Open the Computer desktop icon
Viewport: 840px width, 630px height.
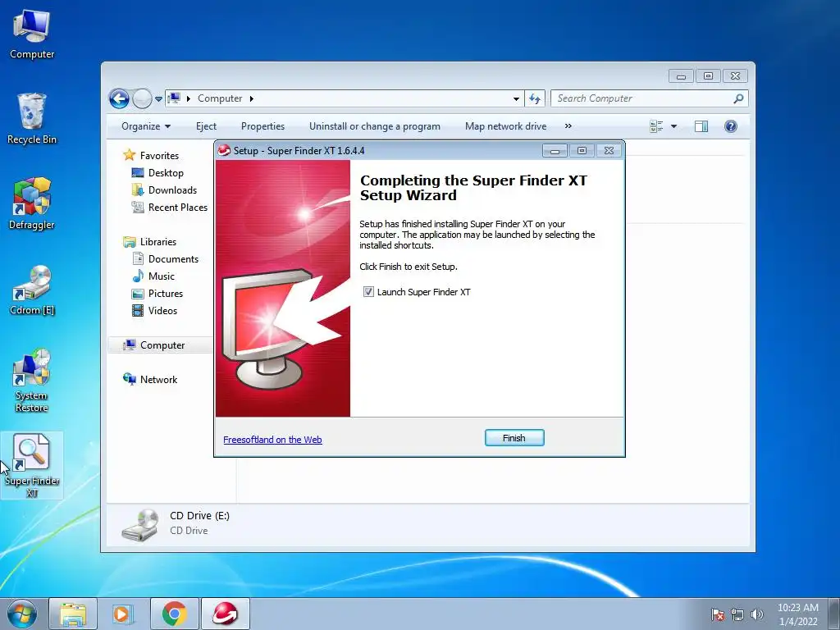pos(32,34)
